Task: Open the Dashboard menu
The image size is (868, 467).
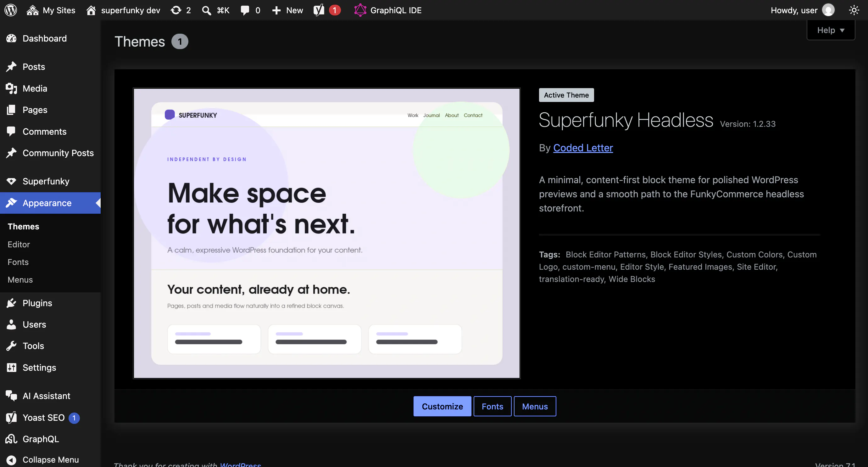Action: coord(51,38)
